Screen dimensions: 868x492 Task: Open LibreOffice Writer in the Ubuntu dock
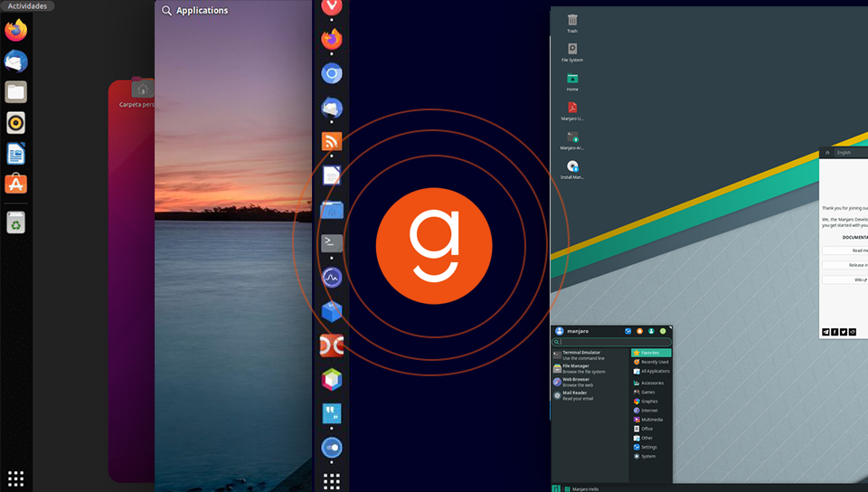pyautogui.click(x=16, y=154)
